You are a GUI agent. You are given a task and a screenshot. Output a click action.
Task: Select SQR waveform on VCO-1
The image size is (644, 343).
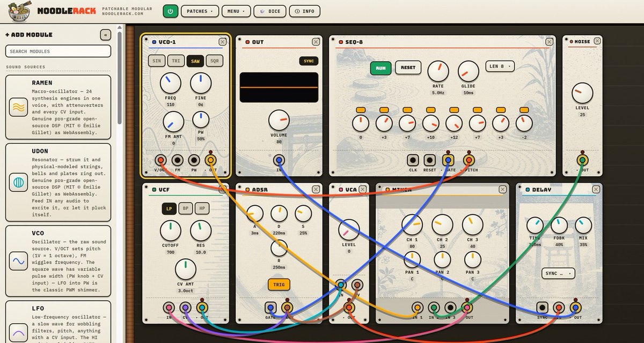(x=214, y=61)
